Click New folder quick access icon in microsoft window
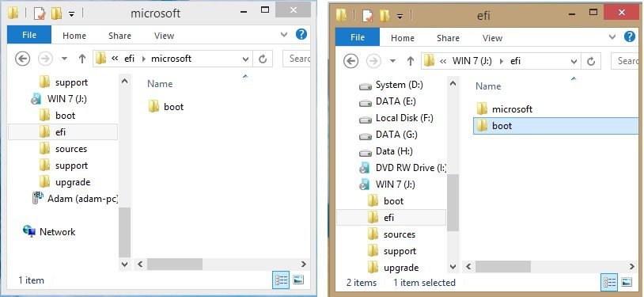 56,13
